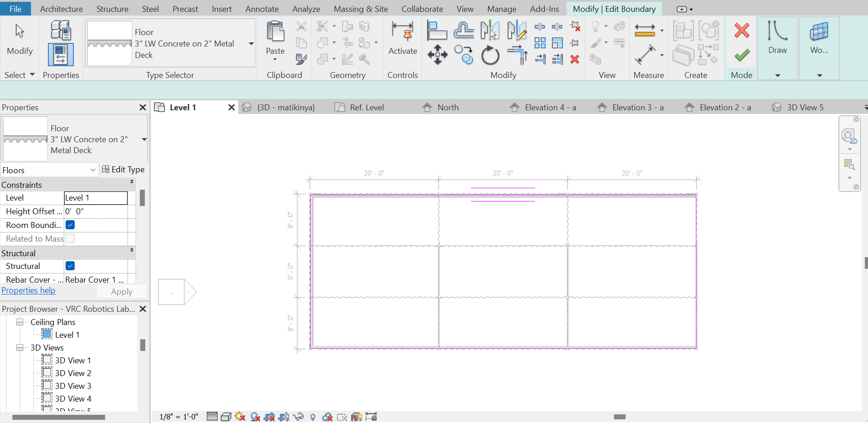The width and height of the screenshot is (868, 423).
Task: Toggle Visual Style in view control bar
Action: coord(226,417)
